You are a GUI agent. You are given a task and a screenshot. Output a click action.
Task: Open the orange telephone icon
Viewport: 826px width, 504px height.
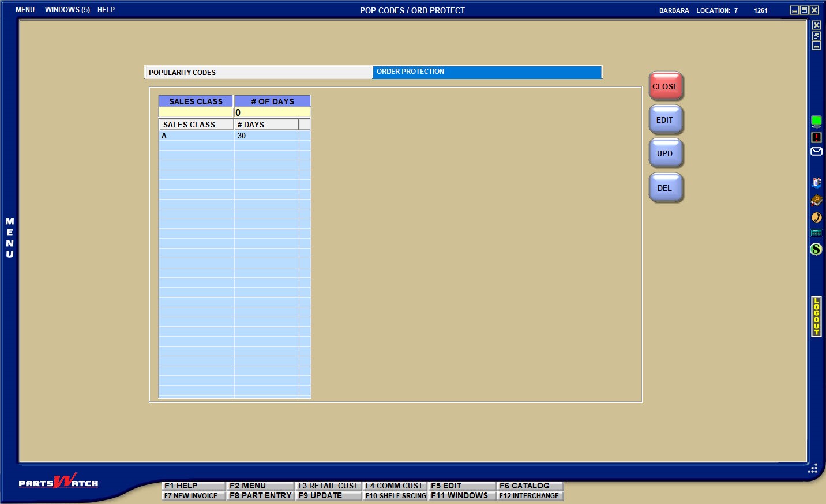pos(816,217)
